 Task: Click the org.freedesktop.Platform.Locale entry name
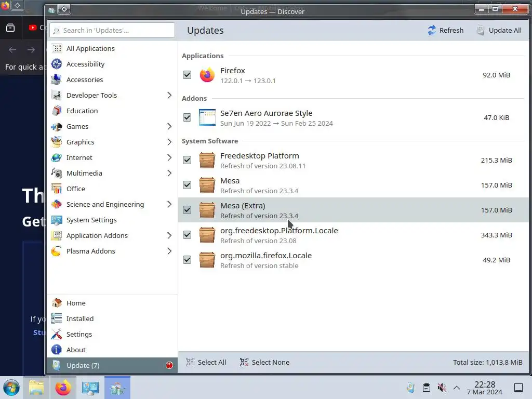279,231
